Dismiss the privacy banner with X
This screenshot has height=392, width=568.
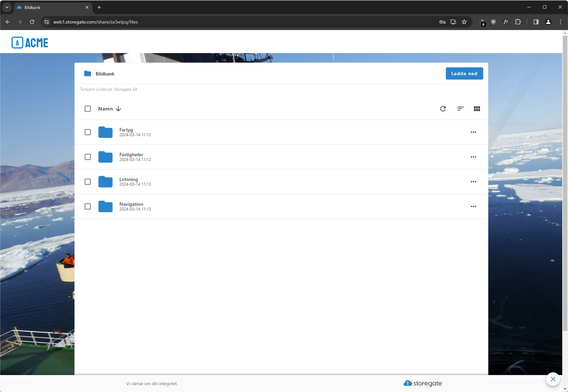553,379
